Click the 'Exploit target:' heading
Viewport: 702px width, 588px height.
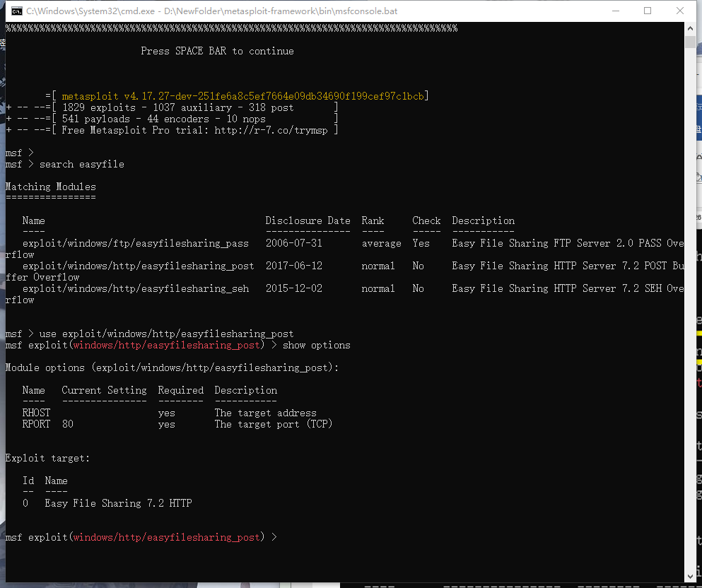[x=47, y=458]
